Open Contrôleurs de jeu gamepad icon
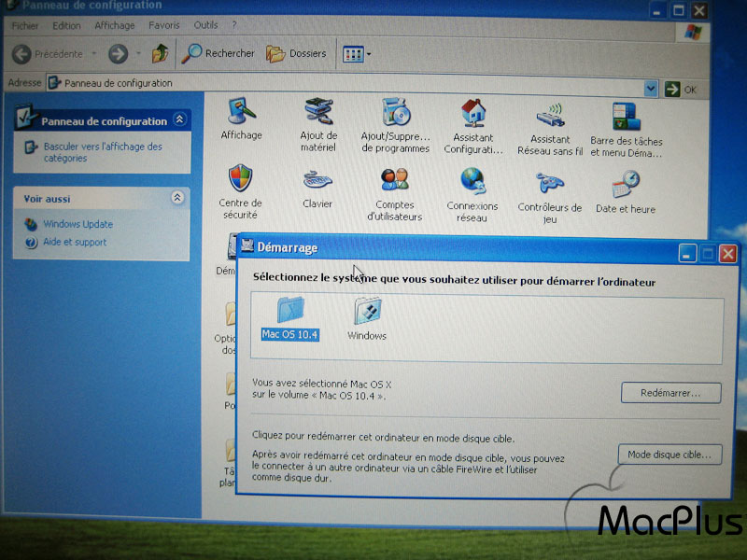 tap(550, 197)
